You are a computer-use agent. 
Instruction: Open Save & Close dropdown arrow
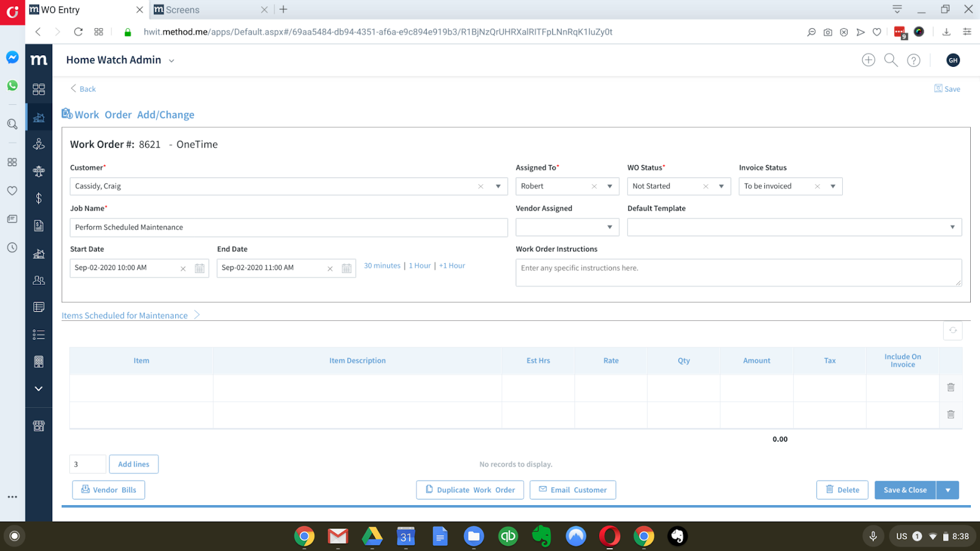[x=948, y=490]
